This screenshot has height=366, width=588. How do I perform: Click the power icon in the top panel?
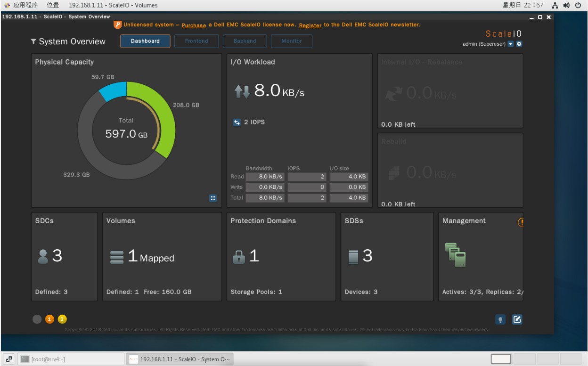[578, 6]
